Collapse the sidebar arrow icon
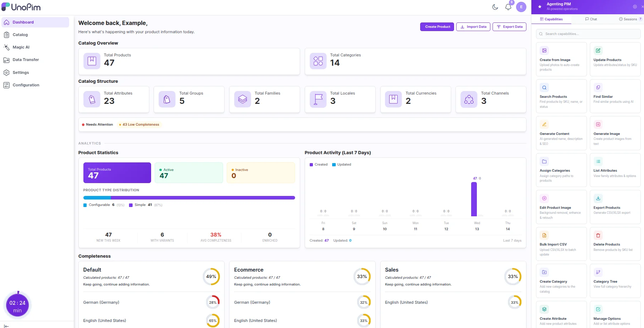This screenshot has height=328, width=644. (6, 326)
